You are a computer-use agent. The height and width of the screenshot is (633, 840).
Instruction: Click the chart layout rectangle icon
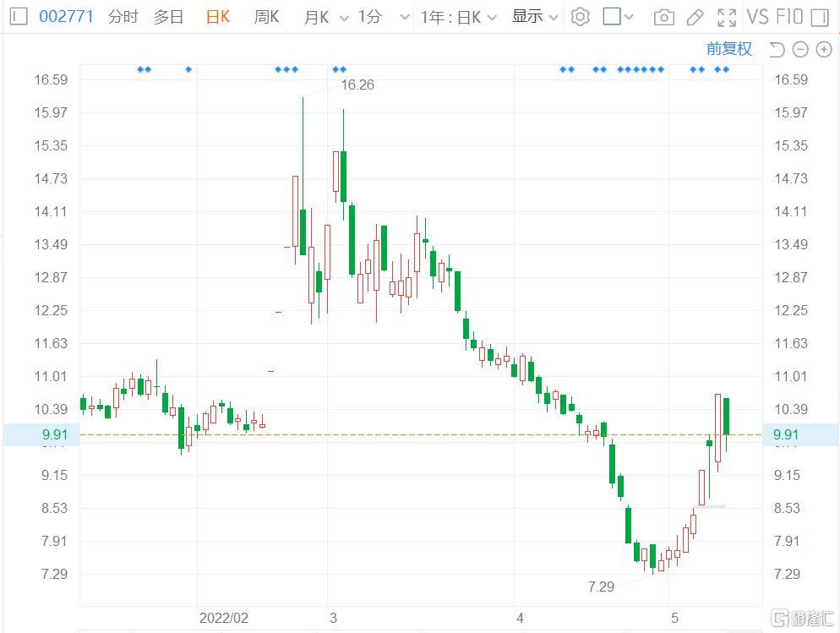pyautogui.click(x=611, y=17)
